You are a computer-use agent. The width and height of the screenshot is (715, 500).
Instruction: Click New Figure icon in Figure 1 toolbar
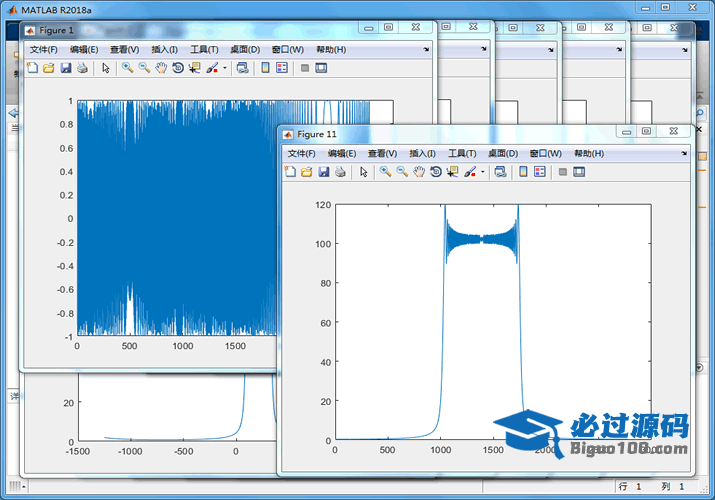coord(32,68)
